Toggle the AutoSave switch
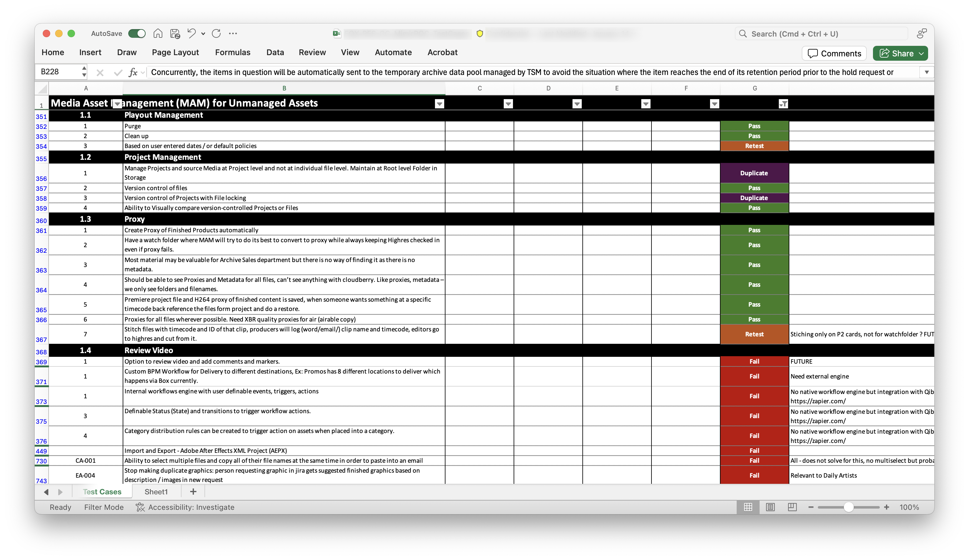The image size is (969, 560). point(137,33)
